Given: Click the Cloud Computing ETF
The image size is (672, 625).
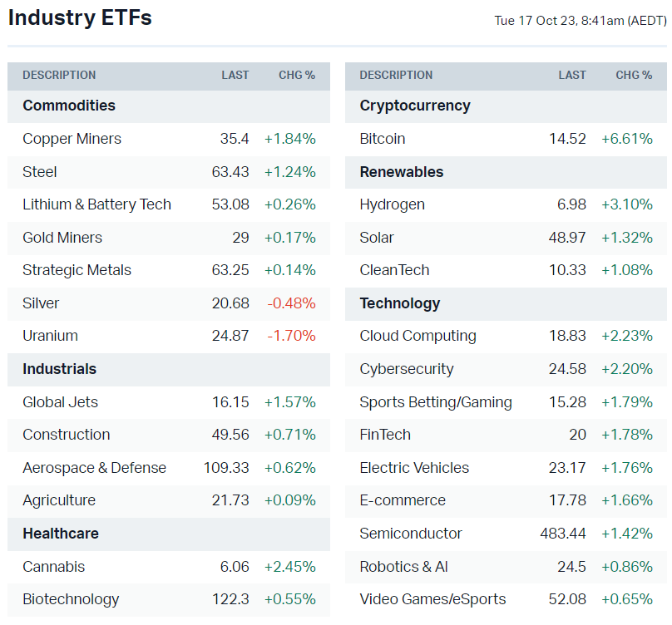Looking at the screenshot, I should tap(418, 336).
